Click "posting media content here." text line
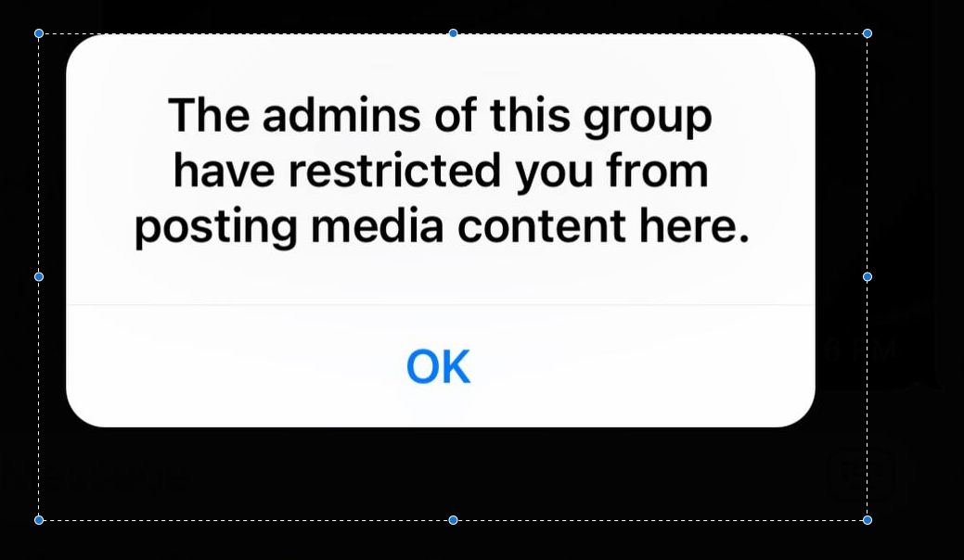964x560 pixels. coord(443,226)
